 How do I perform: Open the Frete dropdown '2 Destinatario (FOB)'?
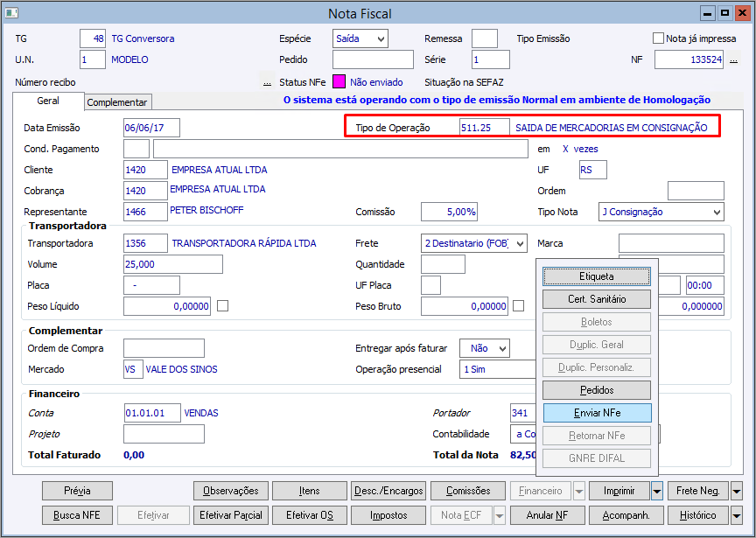tap(474, 243)
